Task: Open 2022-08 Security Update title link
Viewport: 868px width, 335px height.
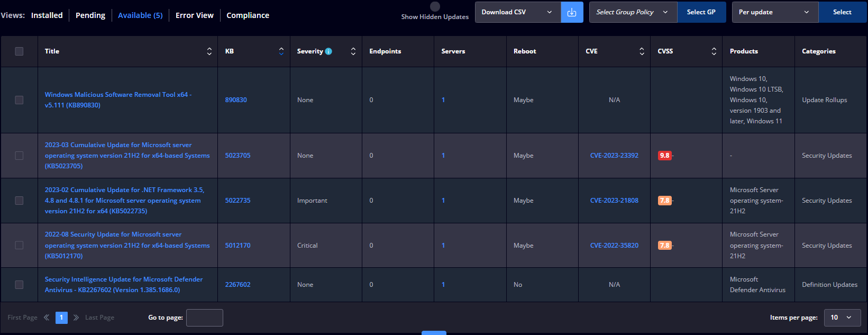Action: (x=127, y=245)
